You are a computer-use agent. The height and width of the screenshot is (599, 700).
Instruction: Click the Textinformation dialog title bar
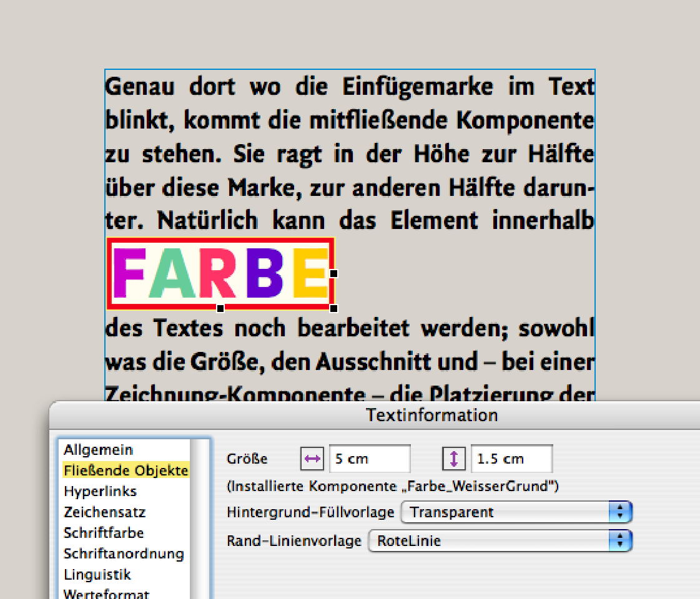(431, 414)
